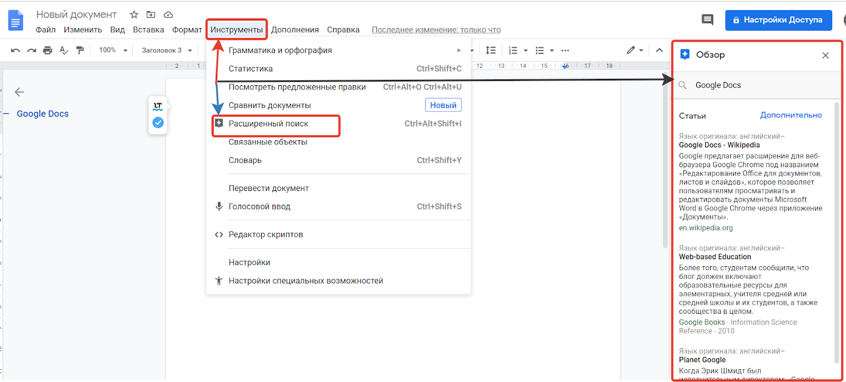846x382 pixels.
Task: Choose Статистика from the menu
Action: tap(338, 69)
